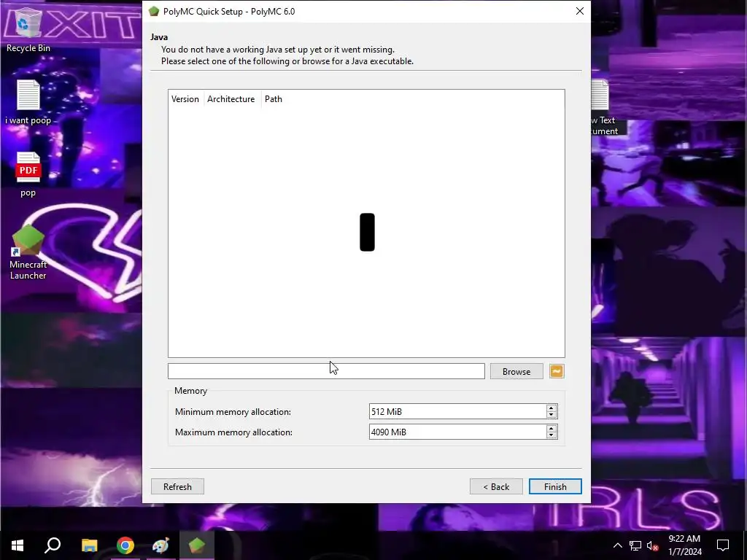747x560 pixels.
Task: Select the New Text Document desktop icon
Action: (604, 107)
